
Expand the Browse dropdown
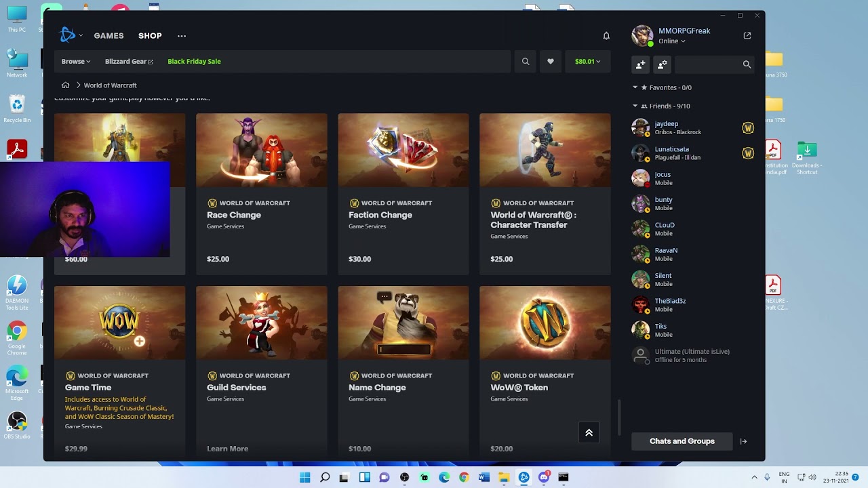point(75,61)
